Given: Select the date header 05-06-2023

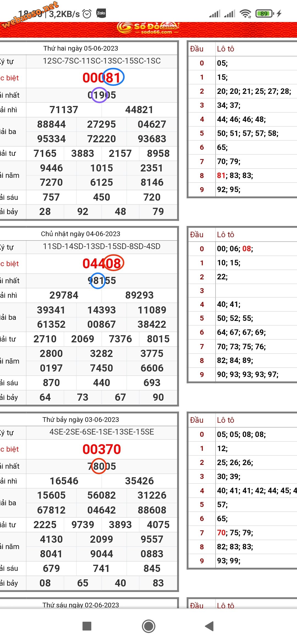Looking at the screenshot, I should [x=81, y=48].
